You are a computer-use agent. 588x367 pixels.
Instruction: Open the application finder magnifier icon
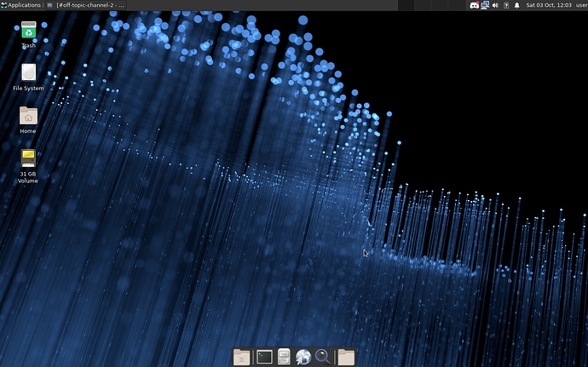point(323,357)
